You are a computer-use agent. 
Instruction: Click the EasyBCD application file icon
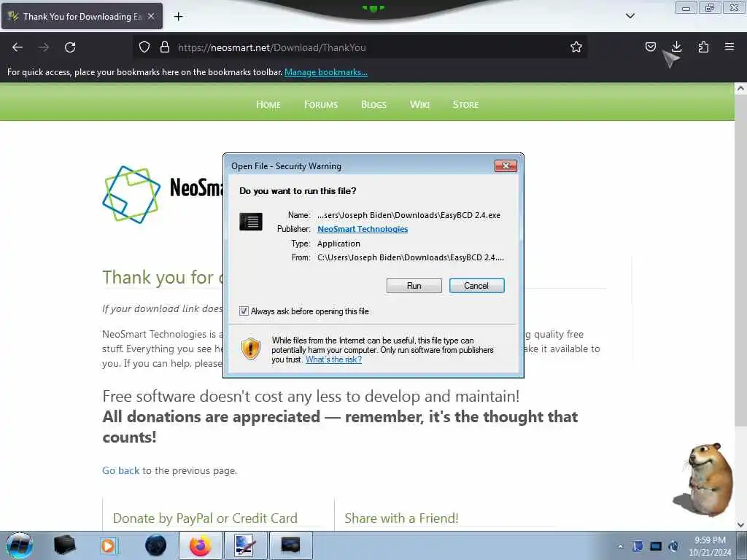[x=251, y=222]
